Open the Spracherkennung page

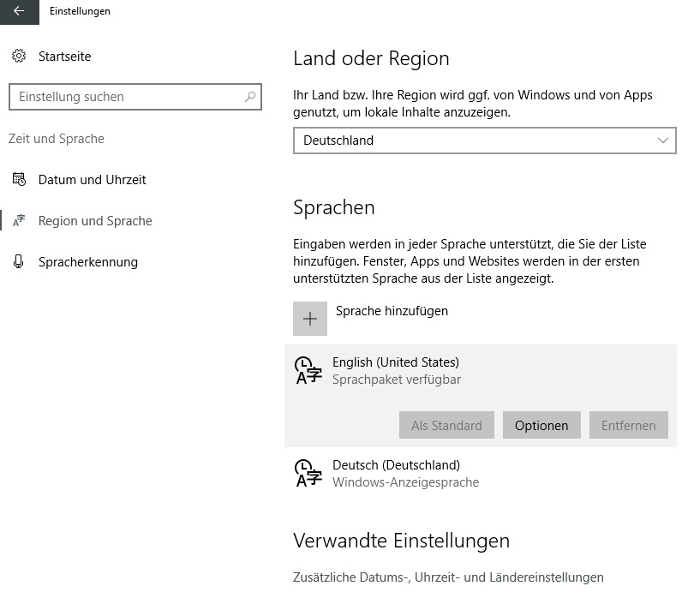coord(88,262)
